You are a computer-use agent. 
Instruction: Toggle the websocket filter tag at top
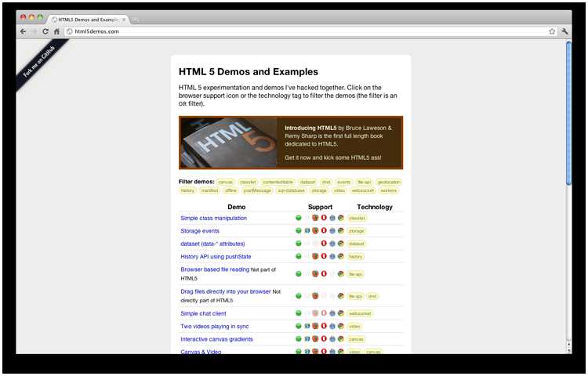click(x=363, y=190)
